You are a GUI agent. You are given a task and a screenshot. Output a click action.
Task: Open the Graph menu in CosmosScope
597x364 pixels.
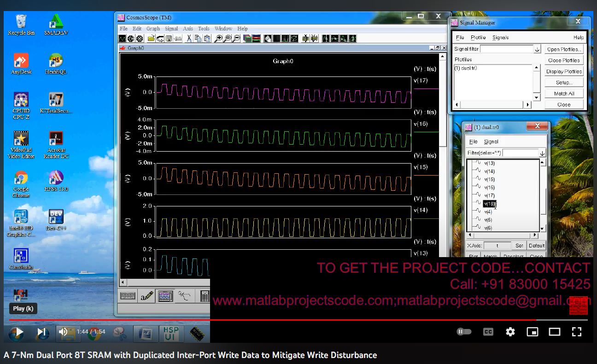pos(153,29)
